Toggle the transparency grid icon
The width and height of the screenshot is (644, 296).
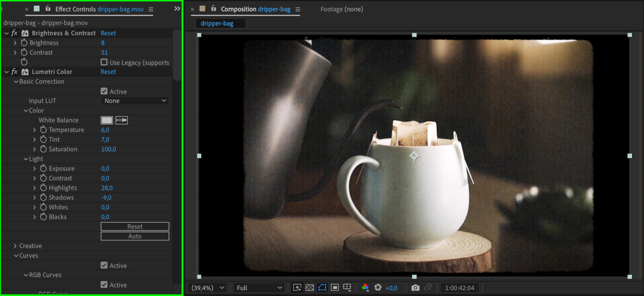pyautogui.click(x=310, y=288)
